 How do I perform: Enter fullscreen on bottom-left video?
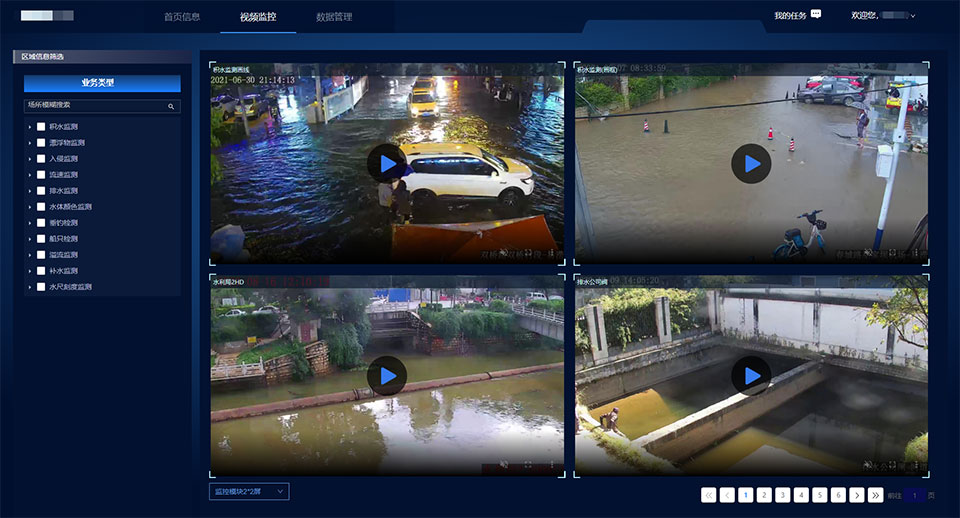coord(528,465)
